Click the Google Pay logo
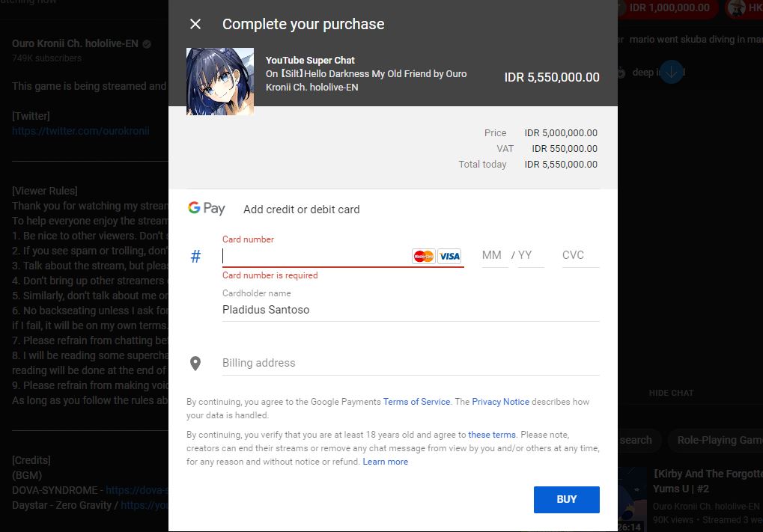 click(207, 209)
